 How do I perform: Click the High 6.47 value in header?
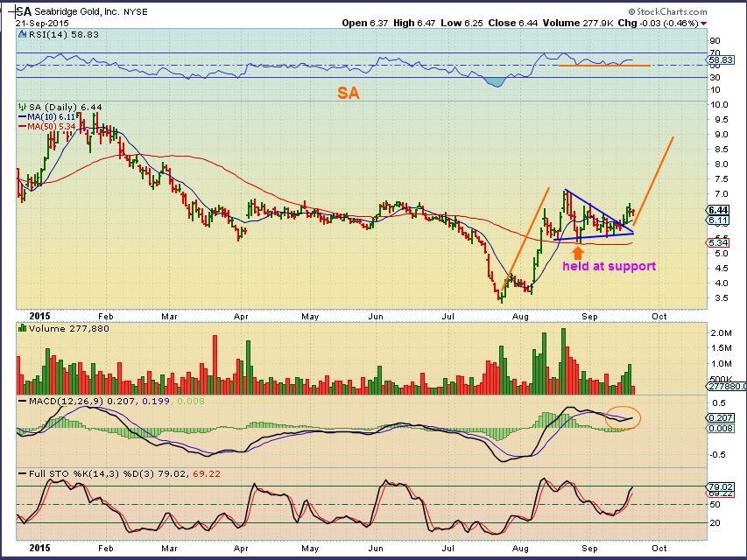(414, 23)
